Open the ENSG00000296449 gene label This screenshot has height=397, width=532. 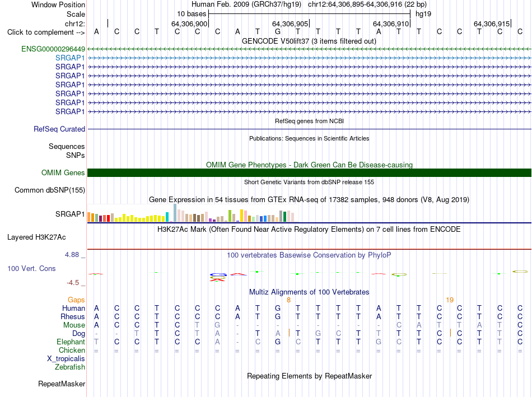point(53,49)
